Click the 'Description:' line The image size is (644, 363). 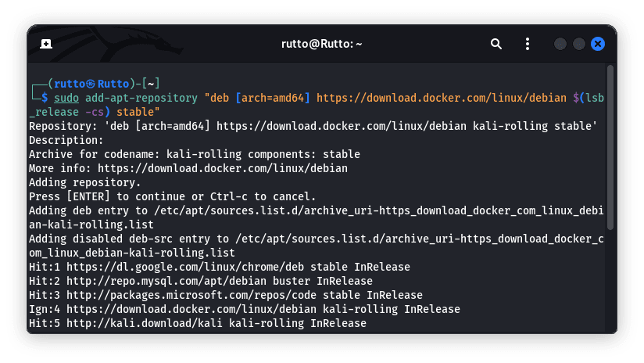66,140
